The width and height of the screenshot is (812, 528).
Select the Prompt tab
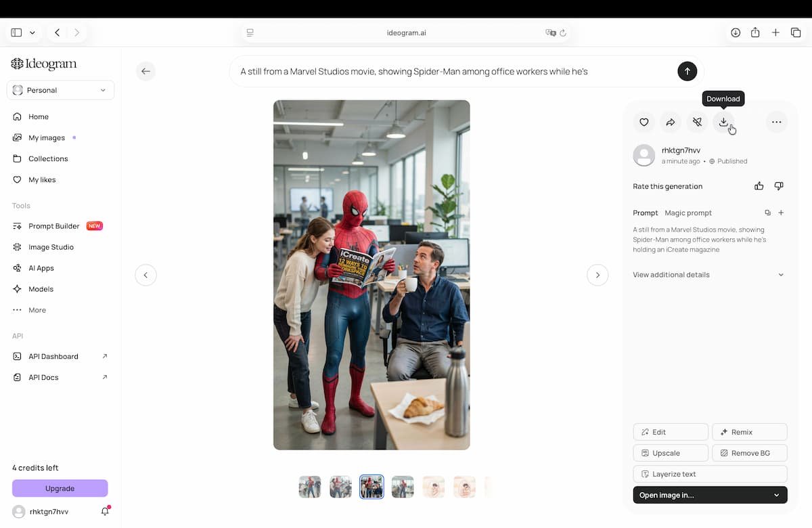tap(646, 213)
